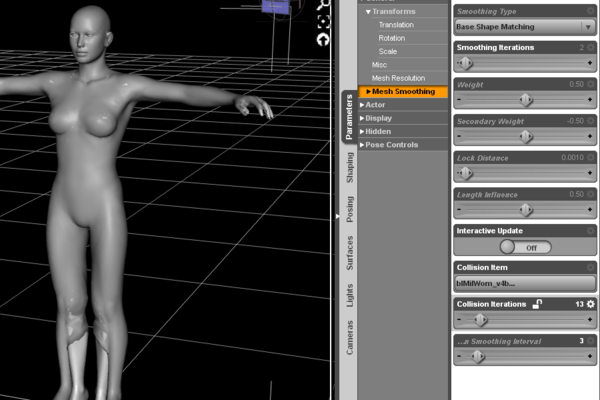Image resolution: width=600 pixels, height=400 pixels.
Task: Expand the Pose Controls group
Action: 362,145
